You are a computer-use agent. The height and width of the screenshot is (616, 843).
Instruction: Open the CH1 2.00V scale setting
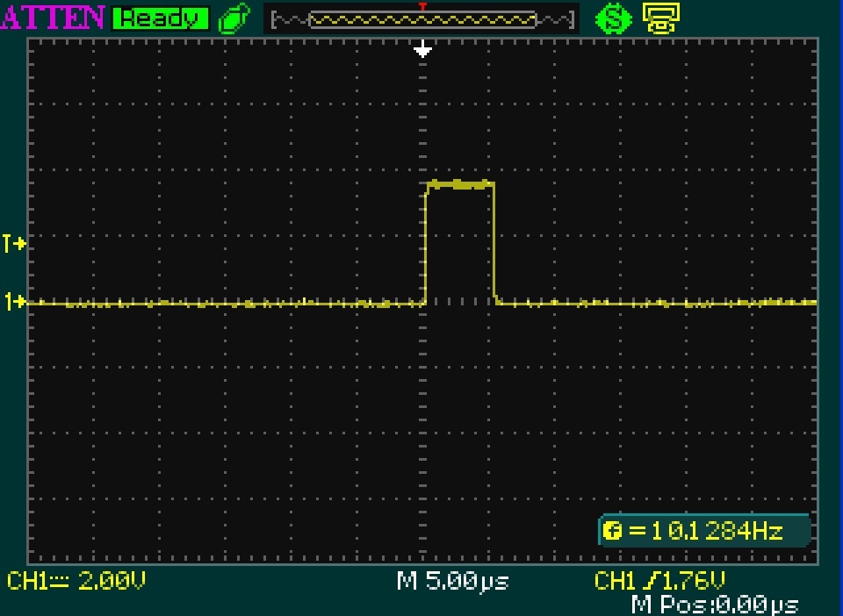(x=75, y=581)
